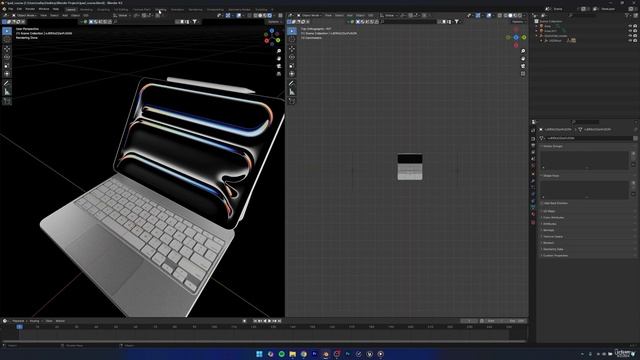Click Options button in left viewport
640x360 pixels.
(x=274, y=22)
